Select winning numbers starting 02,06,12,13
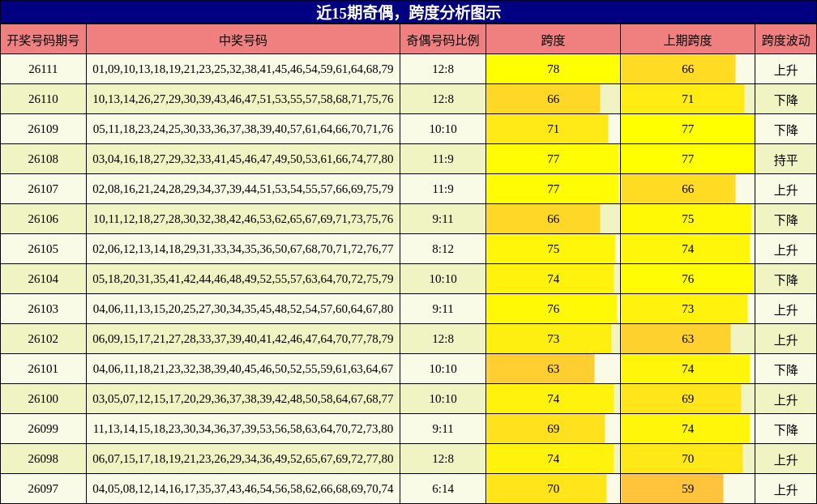817x504 pixels. pyautogui.click(x=243, y=249)
